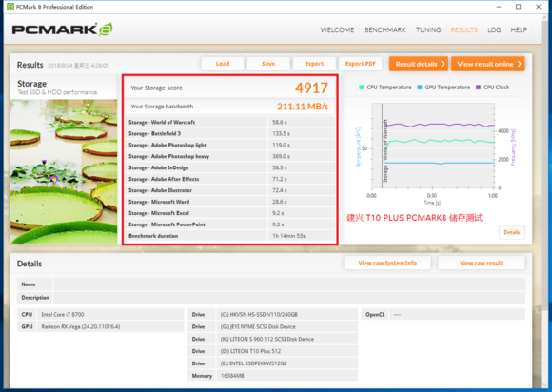Click View raw SystemInfo button
This screenshot has height=392, width=552.
point(387,263)
